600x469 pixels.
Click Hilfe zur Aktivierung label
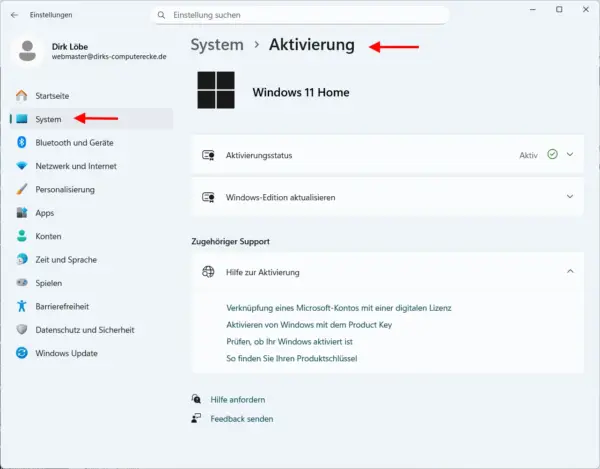262,272
